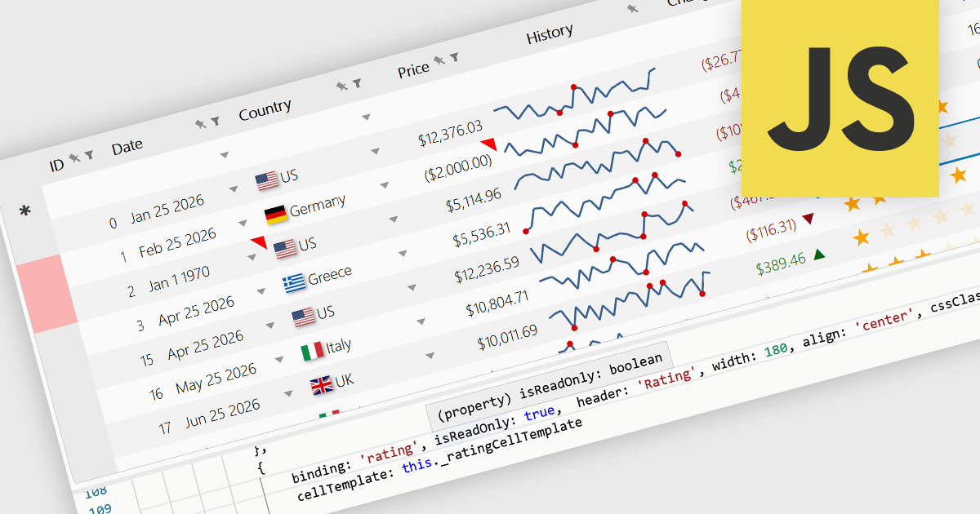Select the History column header
The height and width of the screenshot is (514, 980).
pos(549,34)
